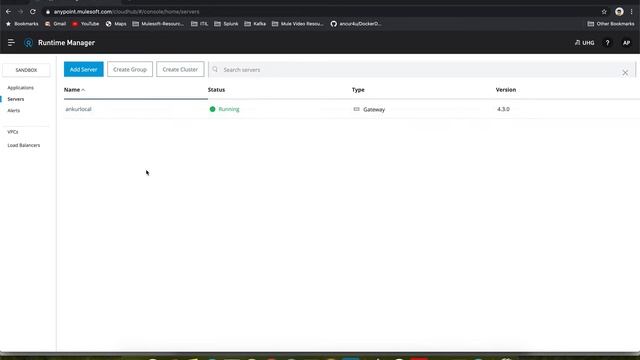Change the SANDBOX environment
Image resolution: width=640 pixels, height=360 pixels.
tap(26, 70)
